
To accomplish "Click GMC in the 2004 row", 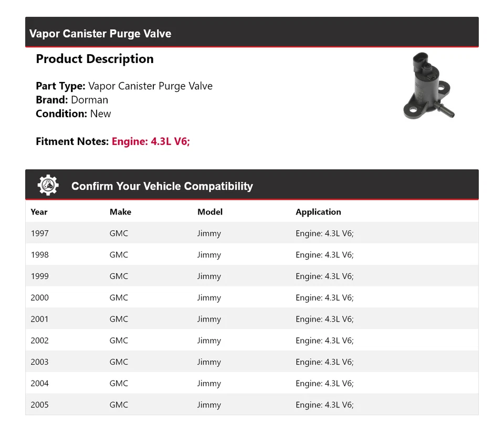I will point(119,384).
